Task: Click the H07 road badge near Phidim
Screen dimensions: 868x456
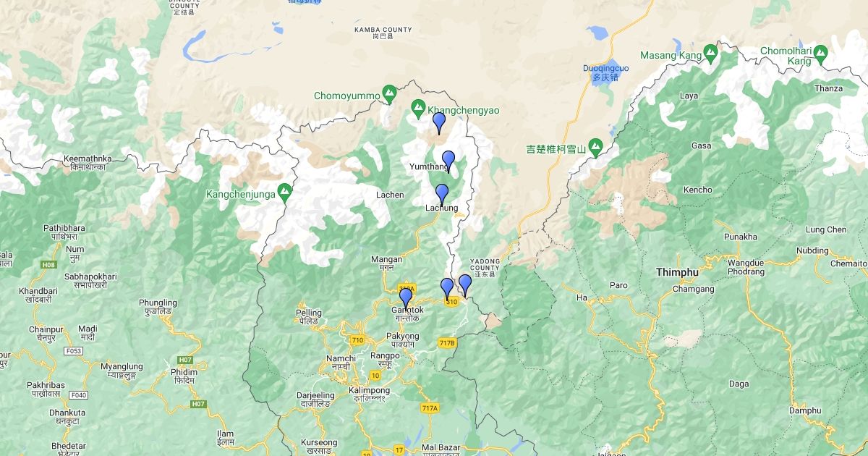Action: click(x=185, y=360)
